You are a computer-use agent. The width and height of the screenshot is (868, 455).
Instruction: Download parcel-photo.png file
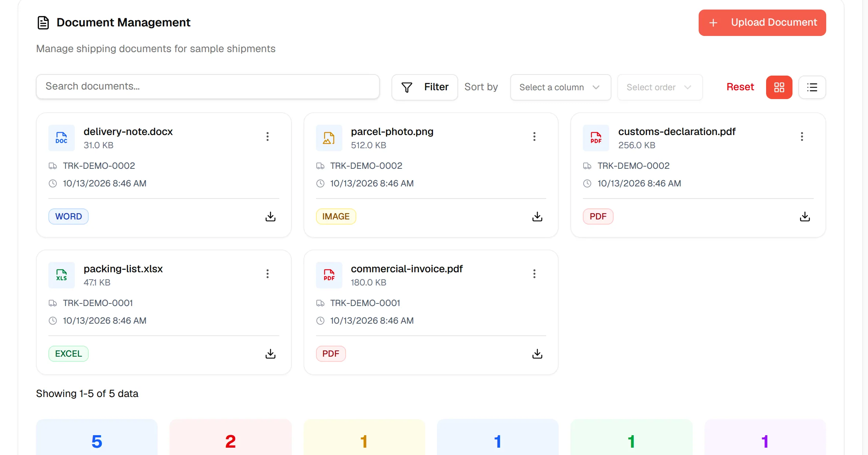[x=537, y=216]
